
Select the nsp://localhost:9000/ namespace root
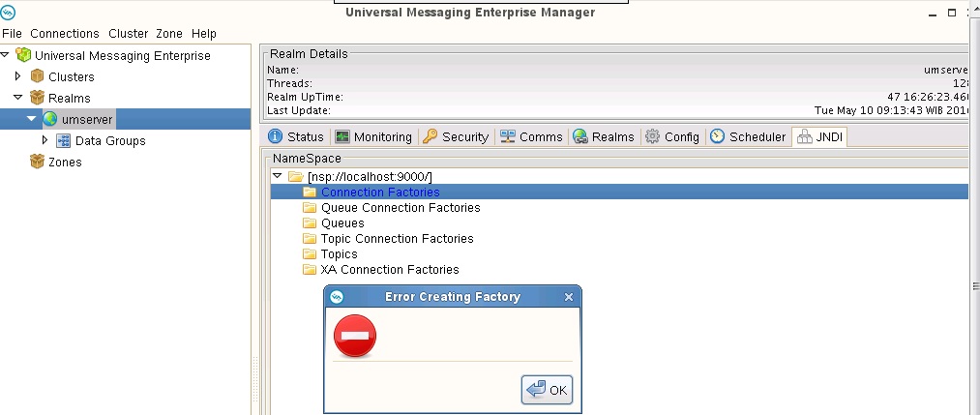coord(370,177)
